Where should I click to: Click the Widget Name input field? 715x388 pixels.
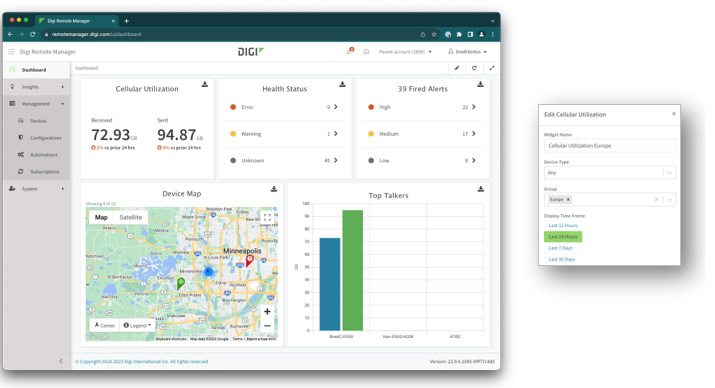coord(610,146)
